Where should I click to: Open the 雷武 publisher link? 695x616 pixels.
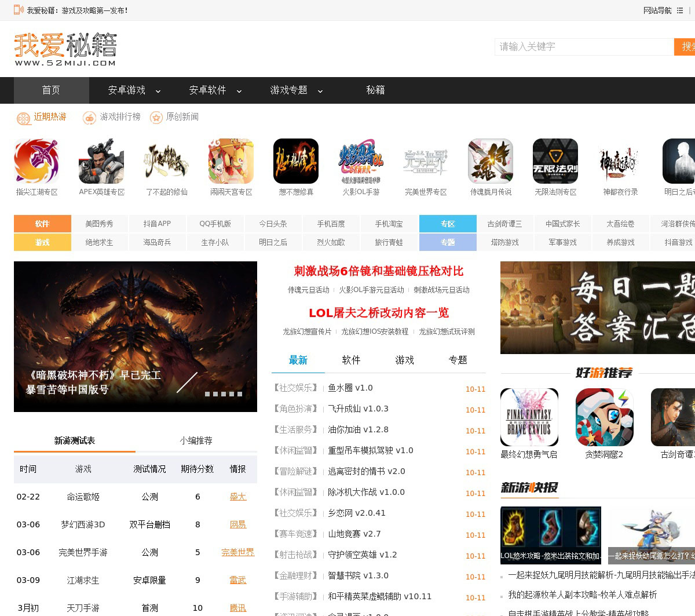[238, 580]
